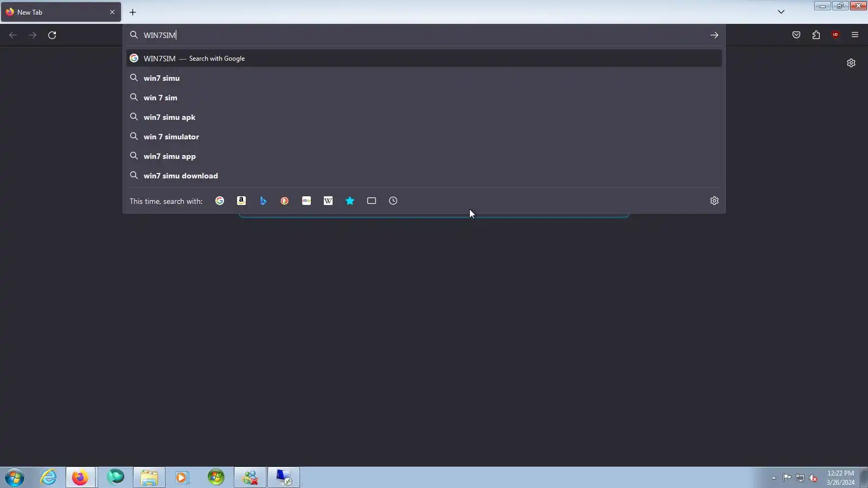Choose suggestion win7 simu app

424,156
